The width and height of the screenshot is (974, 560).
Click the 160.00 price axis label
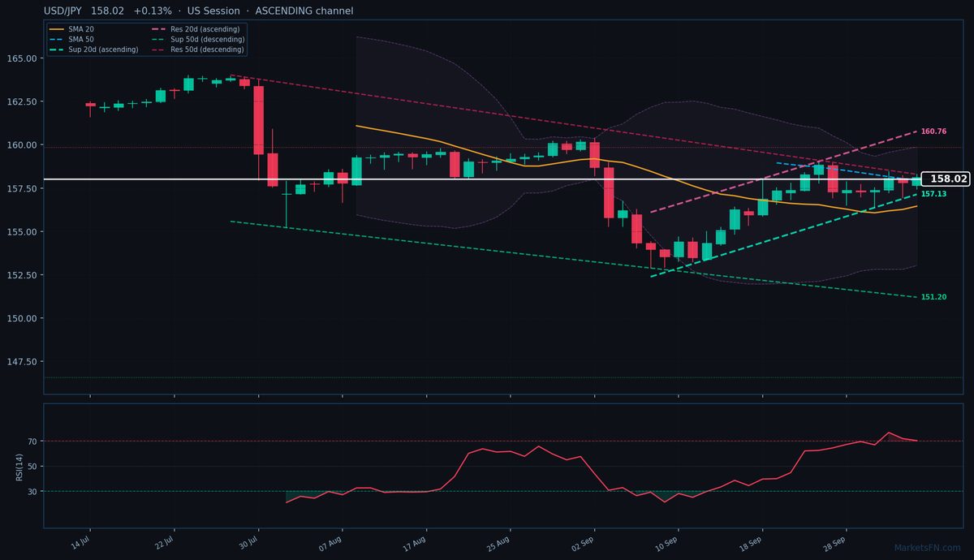(22, 145)
